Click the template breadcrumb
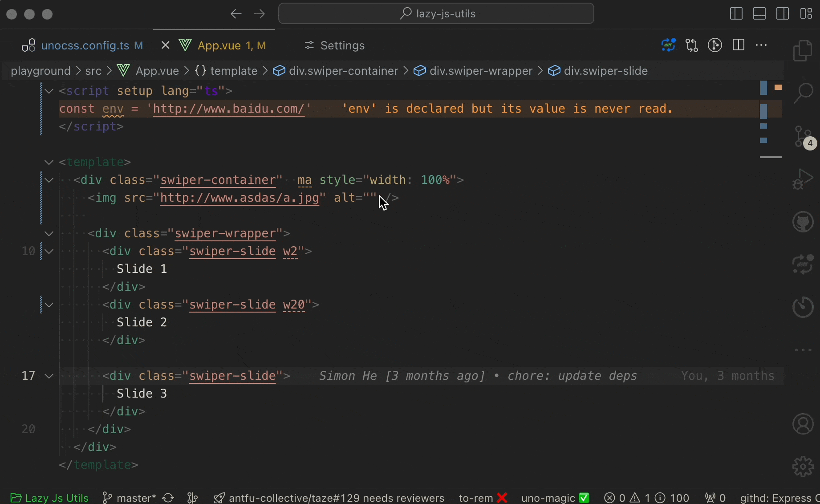Screen dimensions: 820x504 click(x=226, y=71)
